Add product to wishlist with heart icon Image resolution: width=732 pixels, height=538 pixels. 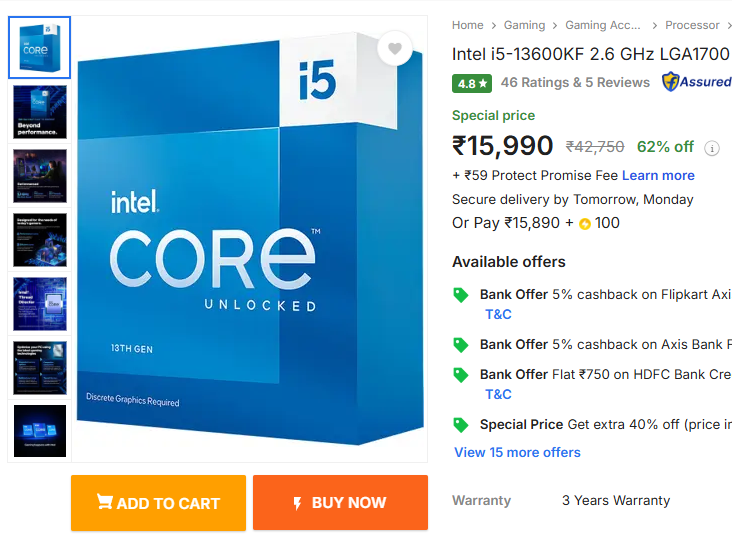395,49
